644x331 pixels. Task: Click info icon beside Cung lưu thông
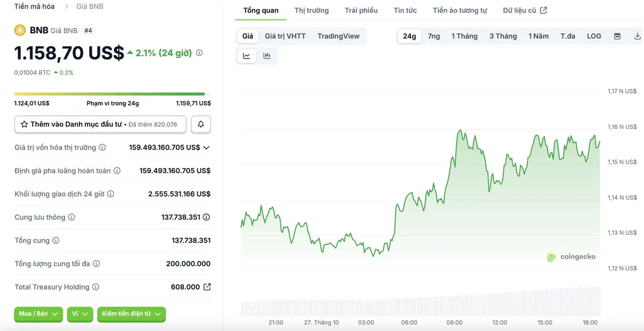coord(71,217)
